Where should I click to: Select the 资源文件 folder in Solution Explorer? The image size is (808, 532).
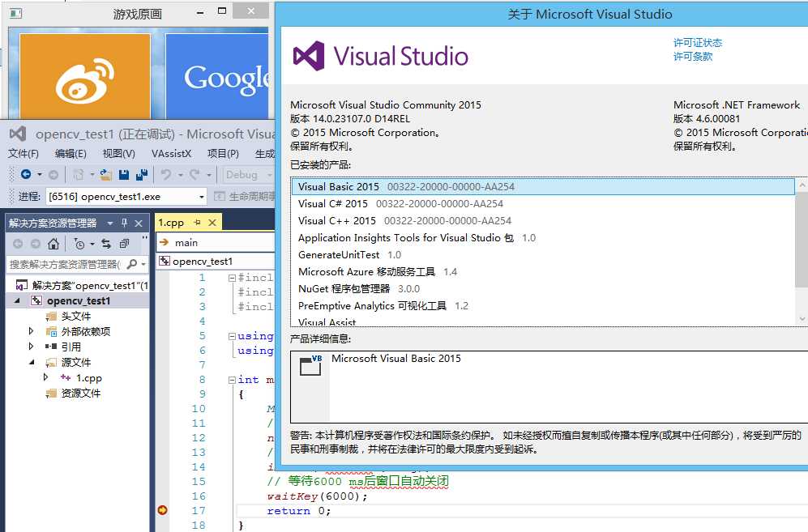tap(81, 393)
